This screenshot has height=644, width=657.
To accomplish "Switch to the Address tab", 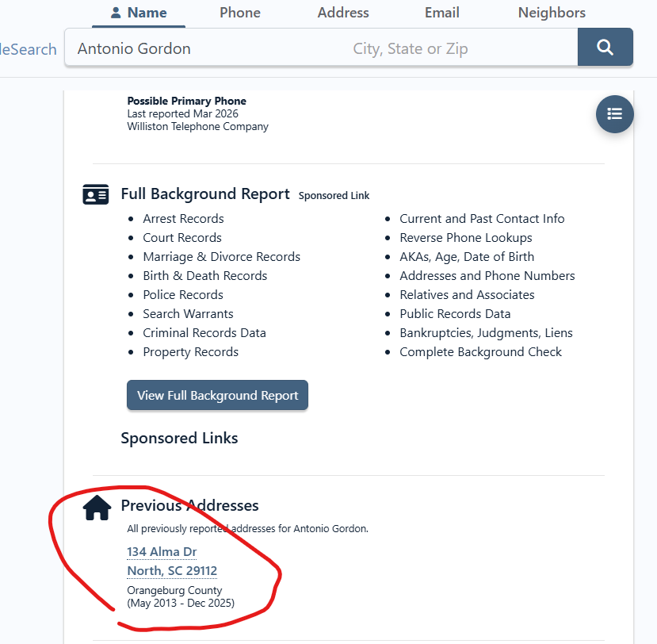I will (x=343, y=13).
